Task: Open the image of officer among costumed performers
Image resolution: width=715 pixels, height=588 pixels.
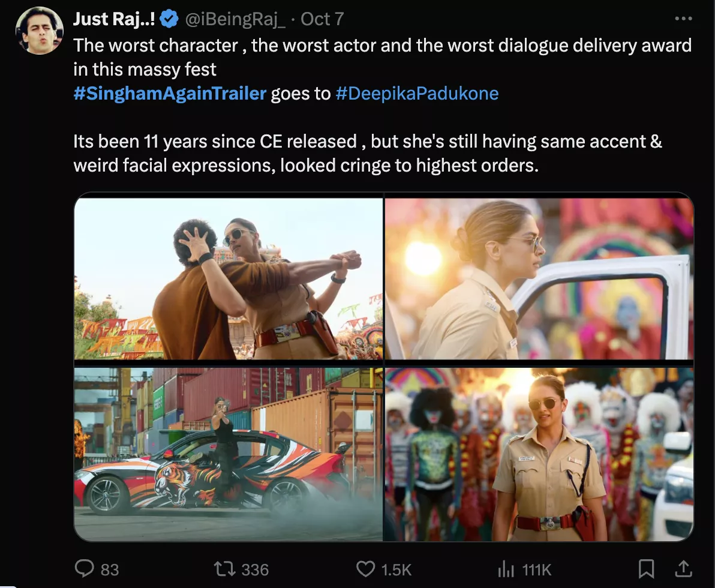Action: (x=539, y=454)
